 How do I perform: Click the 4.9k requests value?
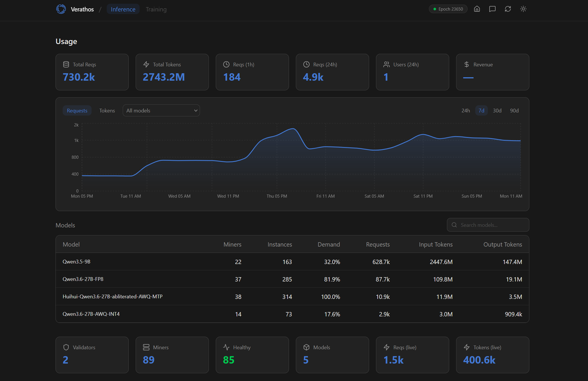[x=313, y=77]
